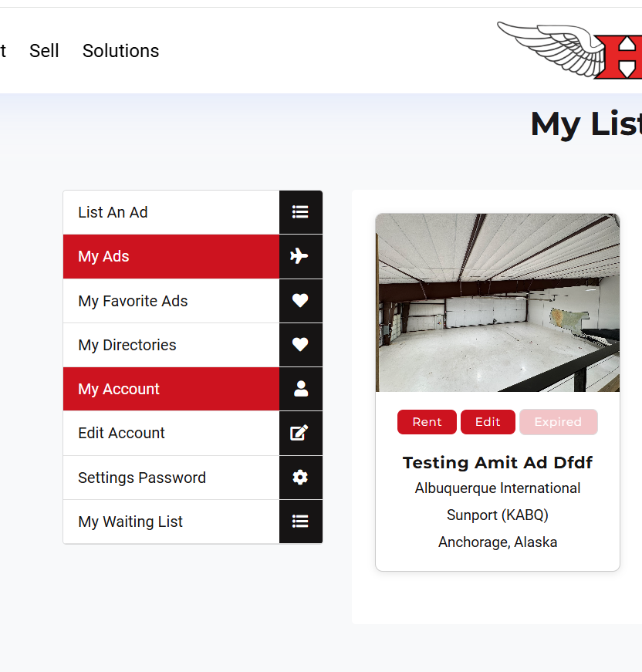Click the airplane icon next to My Ads
The image size is (642, 672).
pyautogui.click(x=300, y=256)
